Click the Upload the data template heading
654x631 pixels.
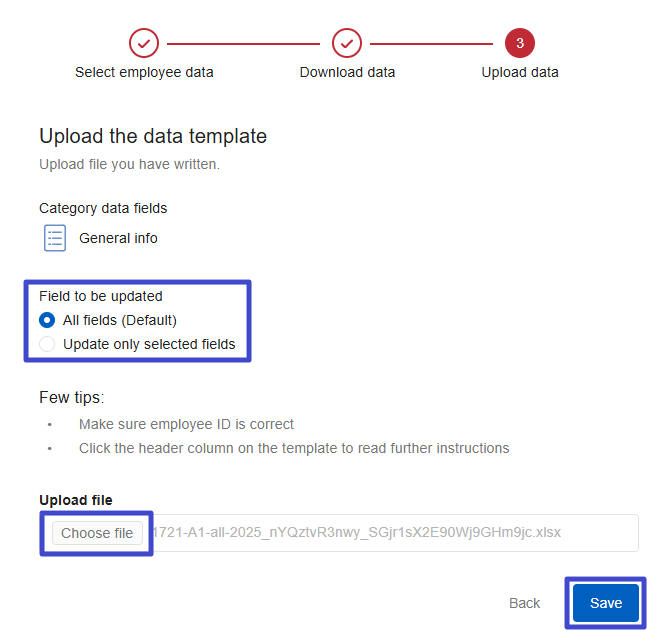[153, 136]
